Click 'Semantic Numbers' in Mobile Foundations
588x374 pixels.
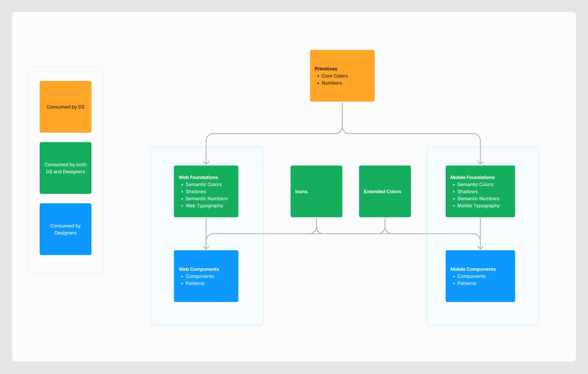(x=478, y=199)
